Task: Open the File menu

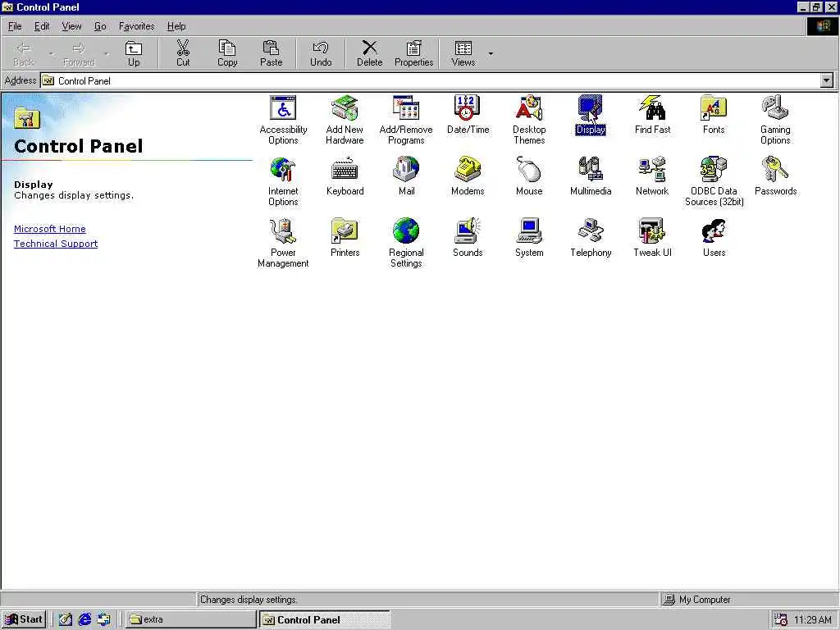Action: coord(15,26)
